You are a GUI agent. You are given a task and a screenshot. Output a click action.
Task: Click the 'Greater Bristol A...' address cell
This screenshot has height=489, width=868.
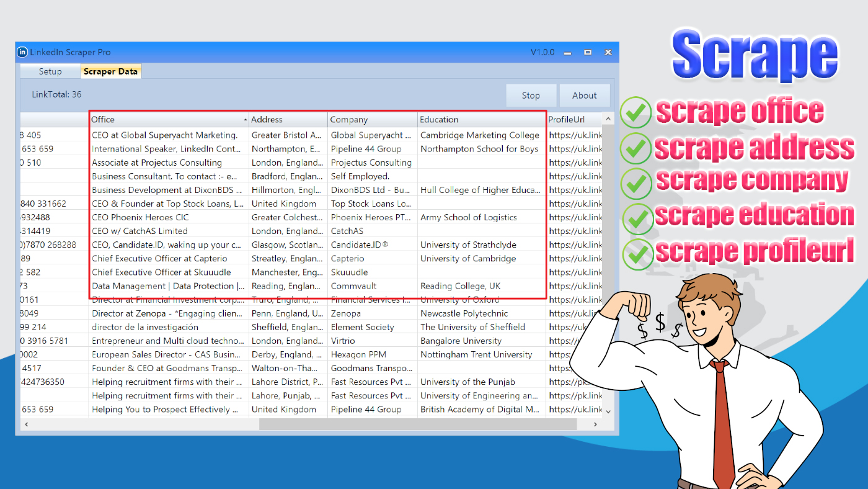click(x=288, y=135)
